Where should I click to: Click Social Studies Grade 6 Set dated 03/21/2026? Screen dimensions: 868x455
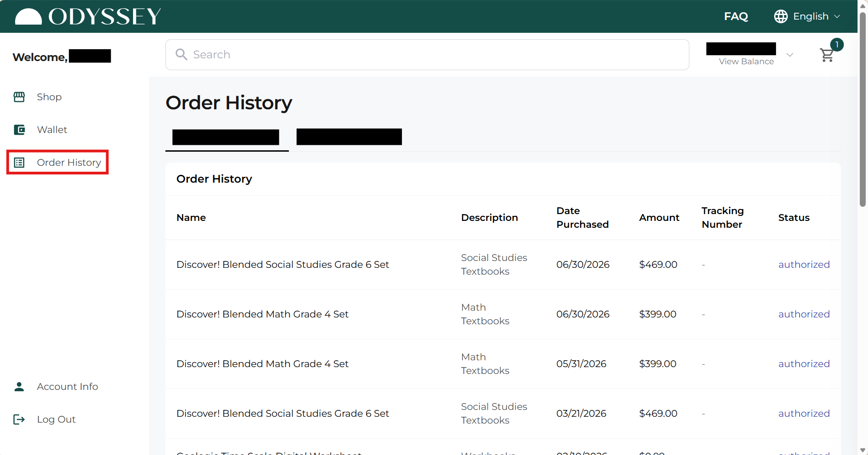282,414
